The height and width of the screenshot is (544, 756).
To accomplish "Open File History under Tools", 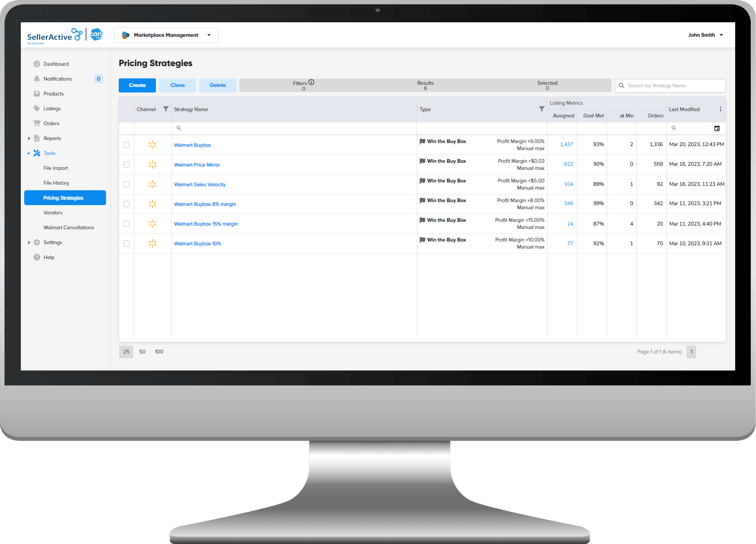I will point(56,183).
